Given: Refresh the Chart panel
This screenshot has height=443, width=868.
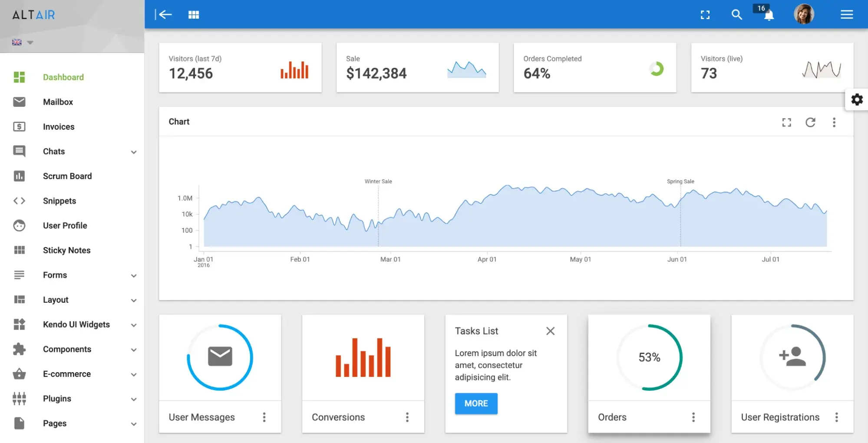Looking at the screenshot, I should (x=810, y=122).
